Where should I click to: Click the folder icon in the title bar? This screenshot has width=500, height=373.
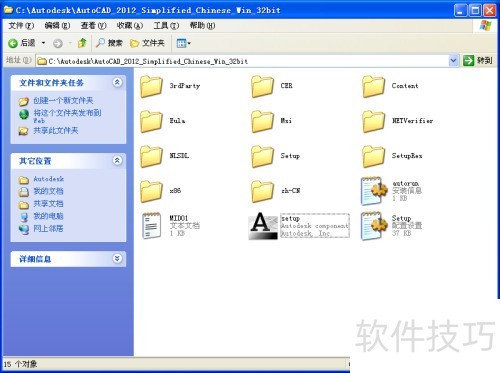pos(8,10)
